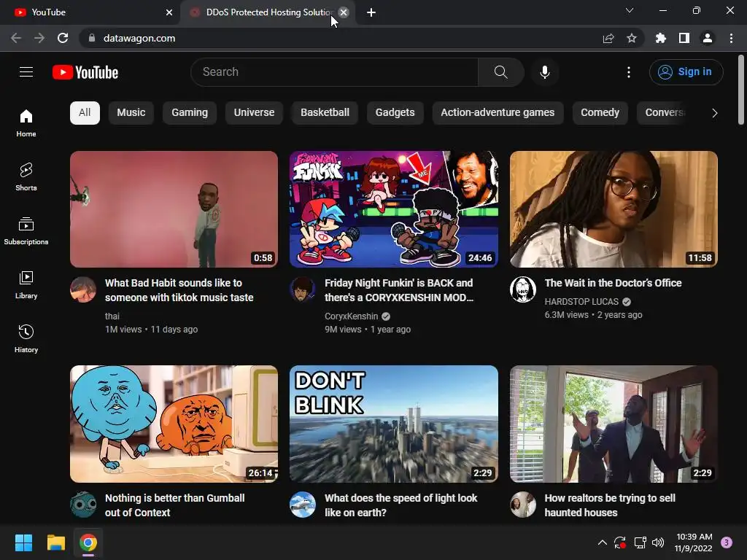Show more category chips arrow
The height and width of the screenshot is (560, 747).
point(714,113)
